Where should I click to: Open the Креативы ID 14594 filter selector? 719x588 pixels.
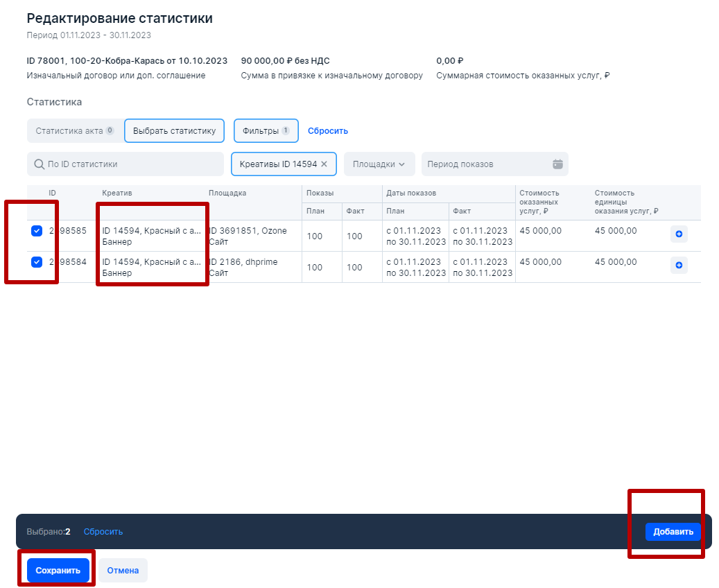pos(277,164)
